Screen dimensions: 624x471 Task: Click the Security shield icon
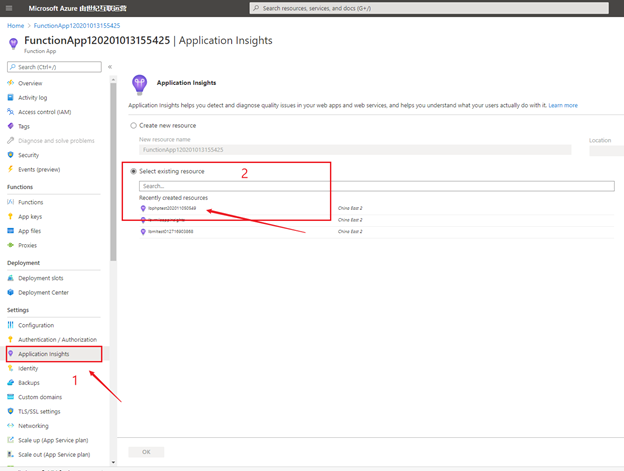[x=10, y=155]
